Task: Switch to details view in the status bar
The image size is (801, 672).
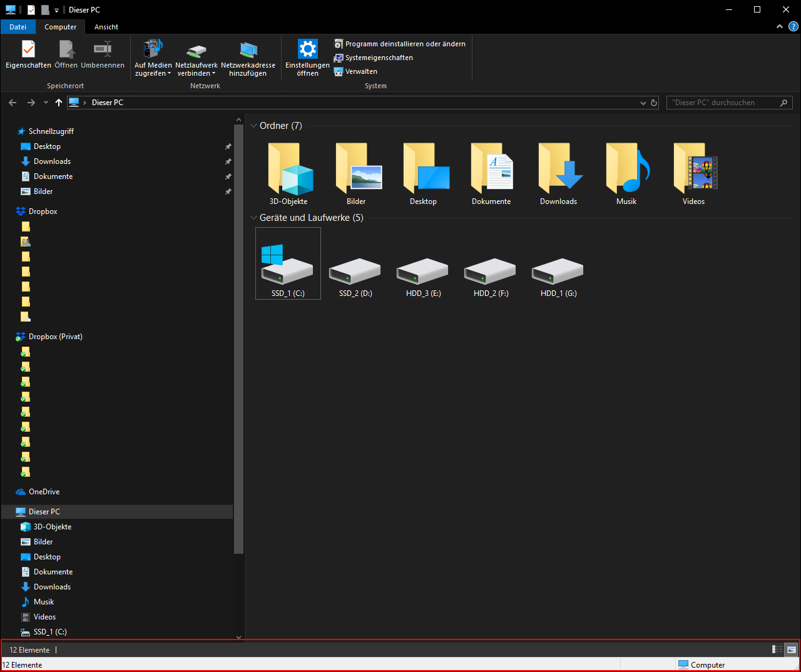Action: coord(777,649)
